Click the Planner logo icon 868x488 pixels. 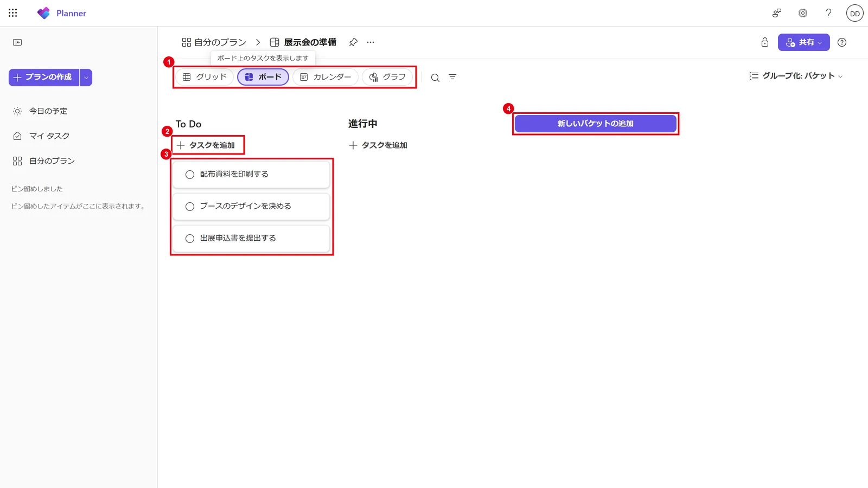click(x=43, y=13)
